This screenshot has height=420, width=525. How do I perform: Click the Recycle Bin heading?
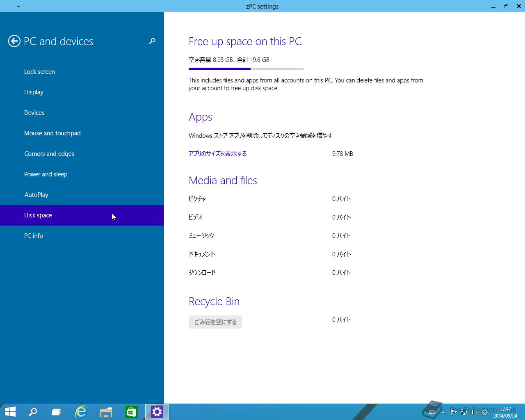tap(214, 301)
